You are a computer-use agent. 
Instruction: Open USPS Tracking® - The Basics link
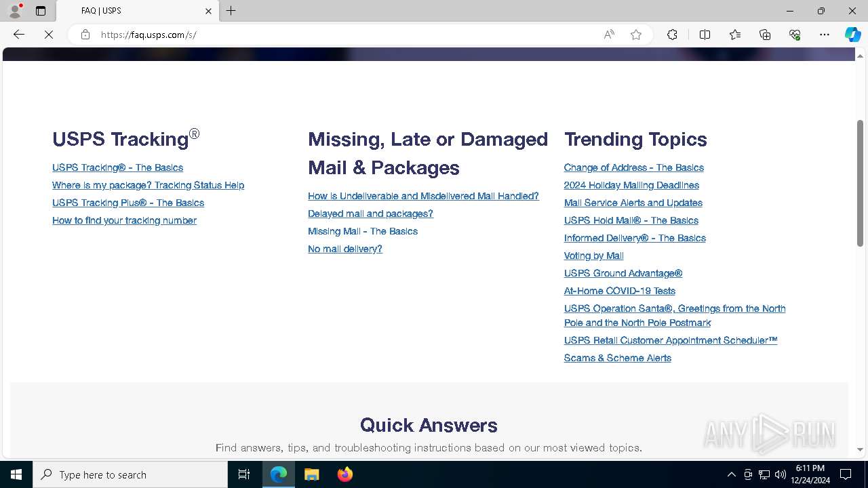click(117, 167)
